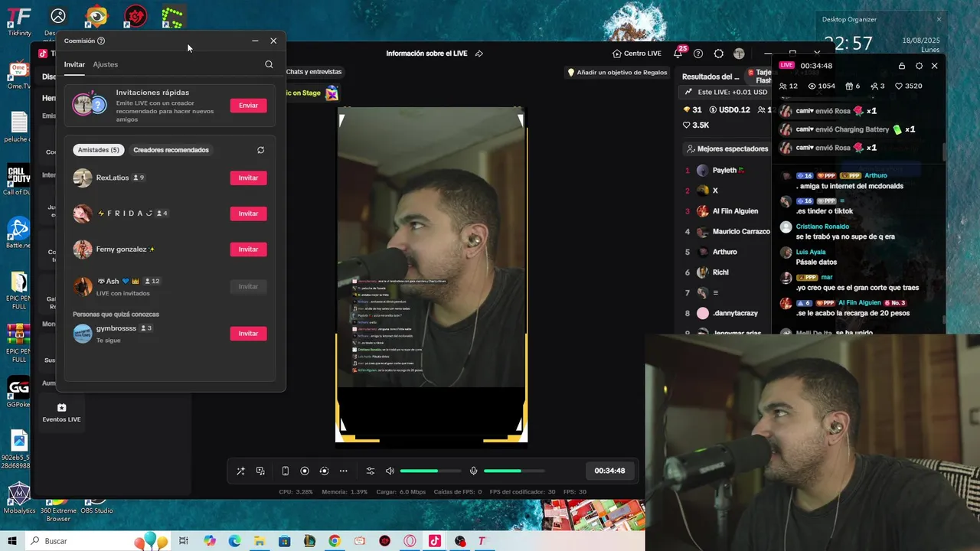Viewport: 980px width, 551px height.
Task: Switch to Creadores recomendados
Action: click(171, 150)
